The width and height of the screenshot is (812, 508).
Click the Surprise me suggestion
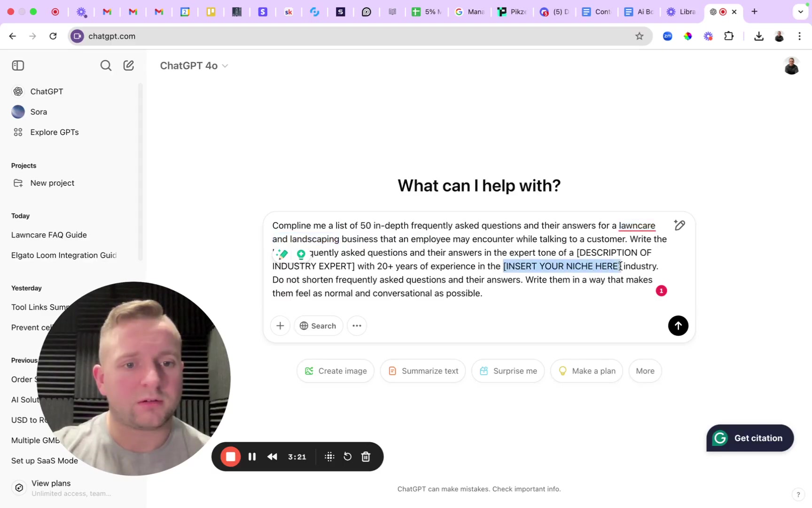coord(508,371)
